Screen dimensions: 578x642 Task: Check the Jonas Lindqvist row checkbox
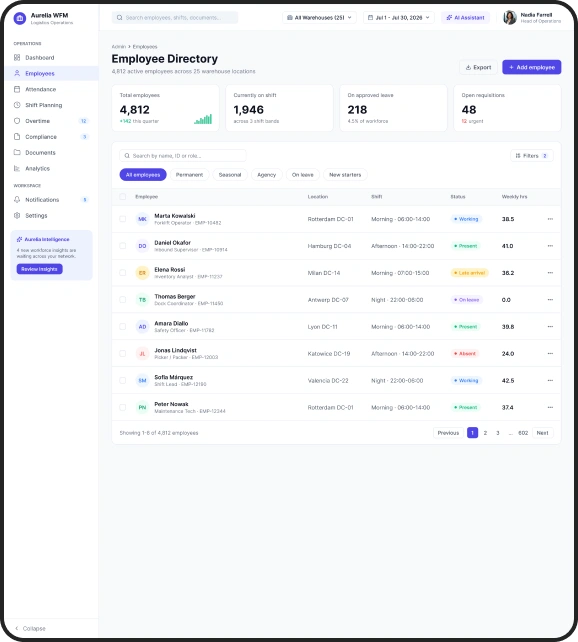coord(122,353)
